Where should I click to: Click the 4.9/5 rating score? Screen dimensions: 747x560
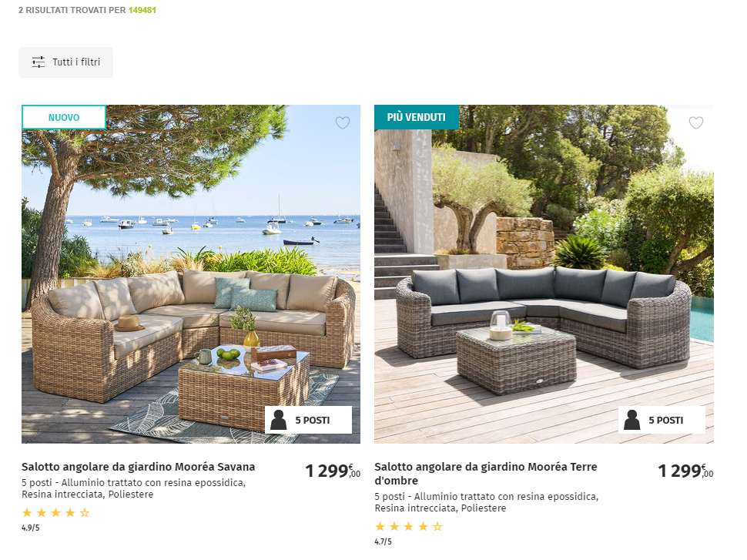tap(31, 528)
